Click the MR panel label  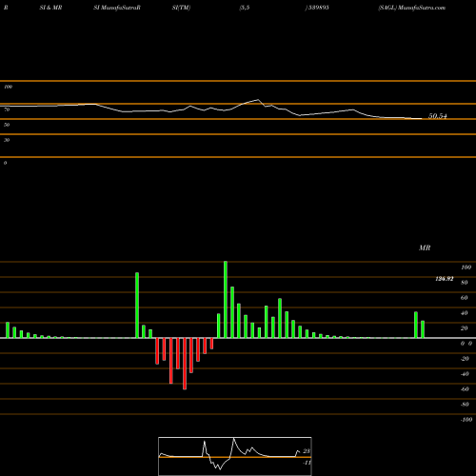[425, 248]
